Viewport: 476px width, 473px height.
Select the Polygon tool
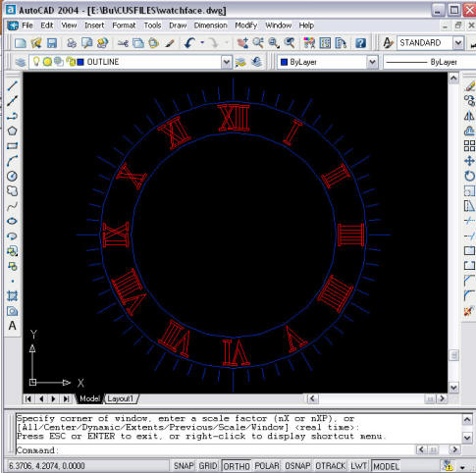coord(12,131)
